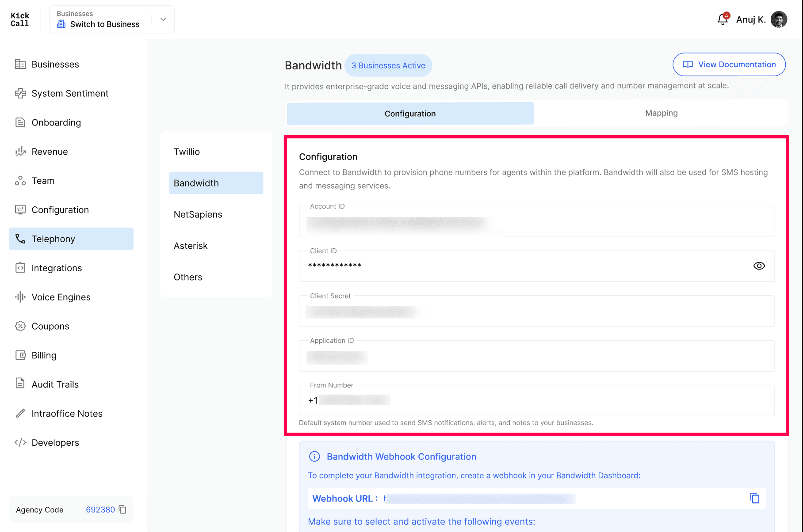Navigate to Revenue

(71, 152)
